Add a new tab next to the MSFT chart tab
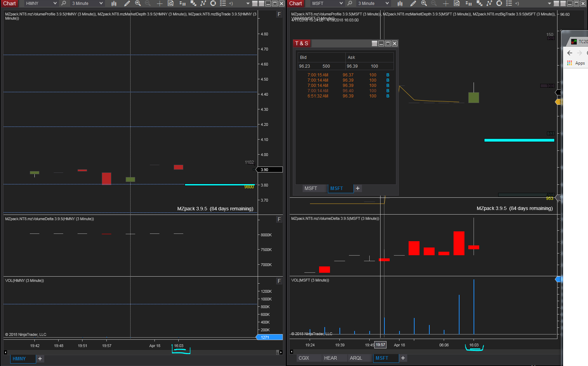The width and height of the screenshot is (588, 366). tap(403, 358)
